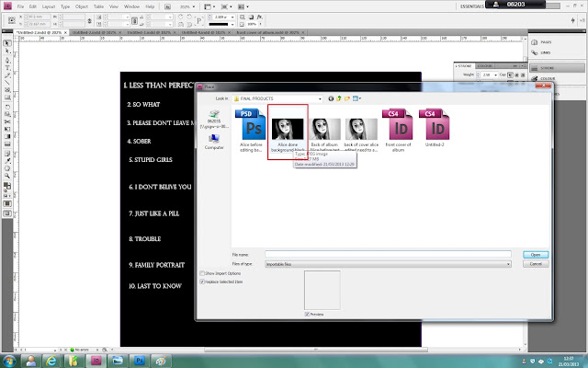The image size is (588, 368).
Task: Open the Layout menu
Action: [x=49, y=6]
